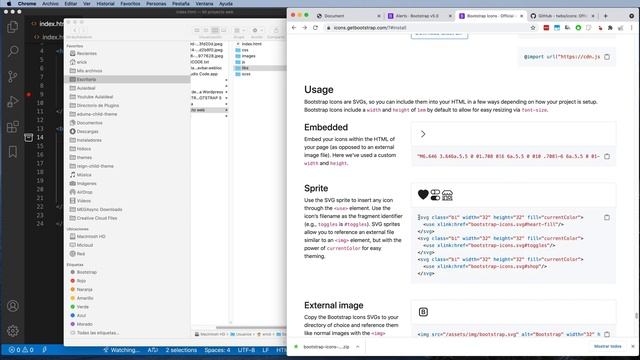Viewport: 640px width, 360px height.
Task: Select the Verde green tag
Action: (82, 307)
